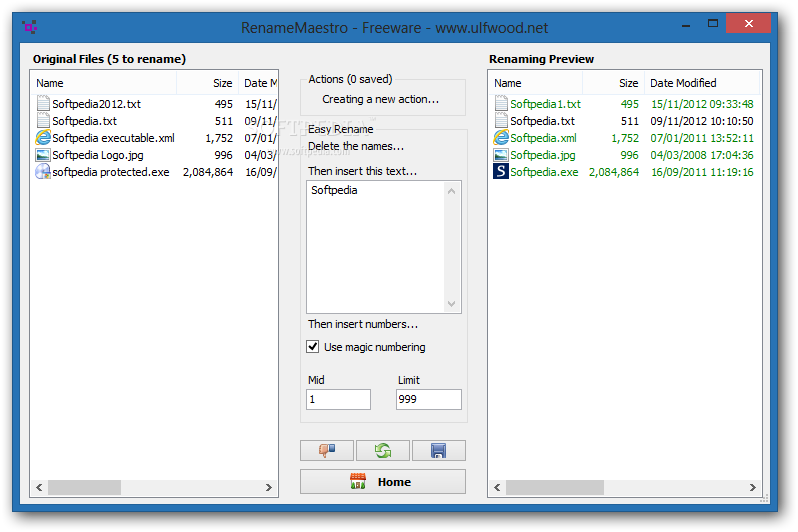The height and width of the screenshot is (532, 798).
Task: Select Softpedia.jpg in Renaming Preview
Action: coord(543,155)
